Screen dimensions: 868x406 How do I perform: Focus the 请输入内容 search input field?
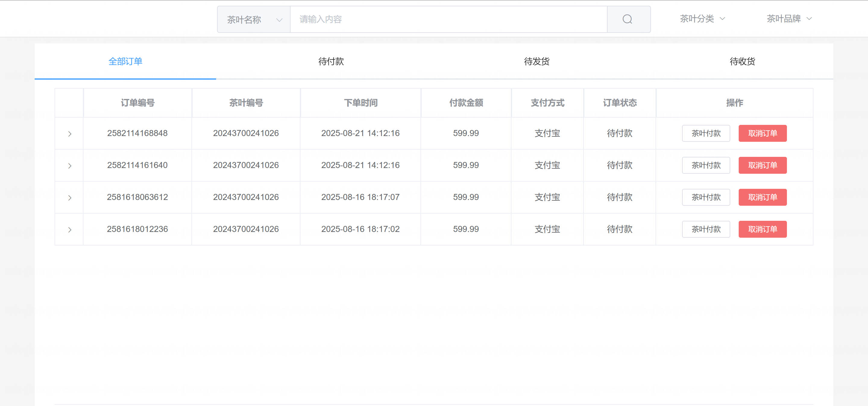tap(448, 19)
